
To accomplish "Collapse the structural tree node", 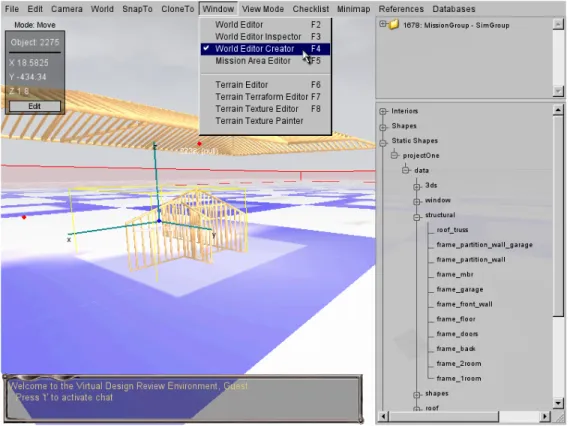I will pyautogui.click(x=417, y=217).
